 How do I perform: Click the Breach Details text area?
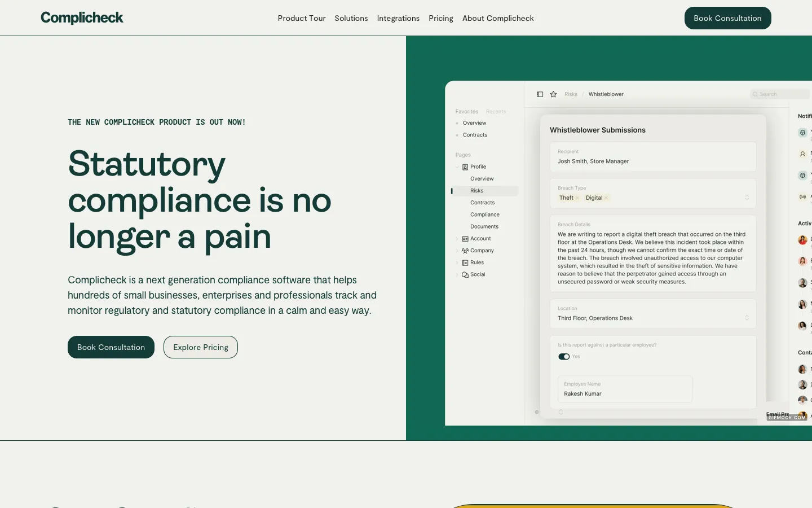point(653,253)
